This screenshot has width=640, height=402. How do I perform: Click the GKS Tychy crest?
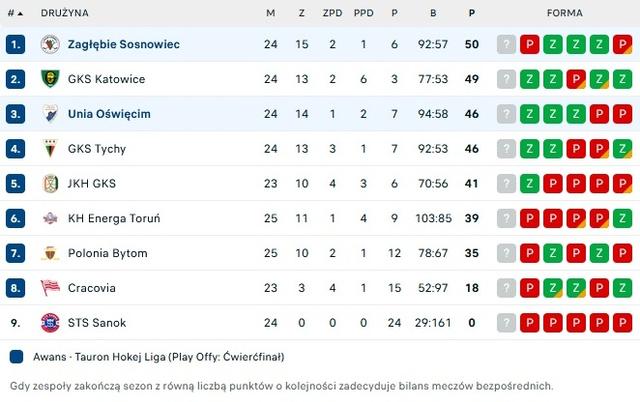50,149
